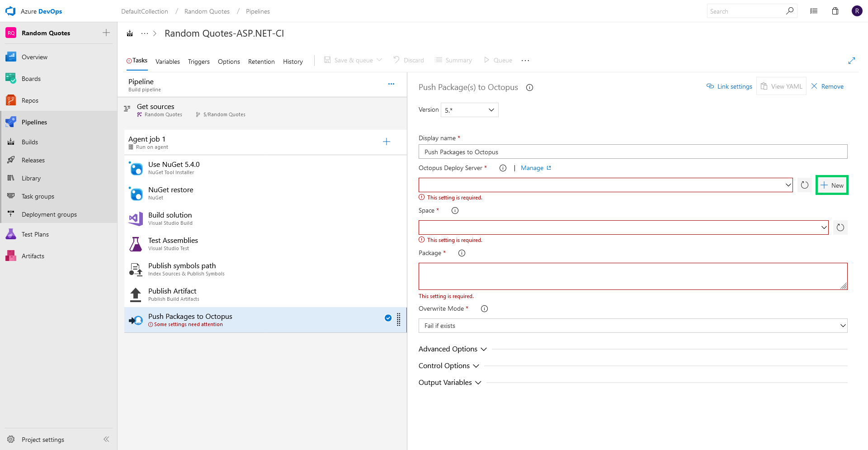Click the Package text area
868x450 pixels.
[633, 276]
